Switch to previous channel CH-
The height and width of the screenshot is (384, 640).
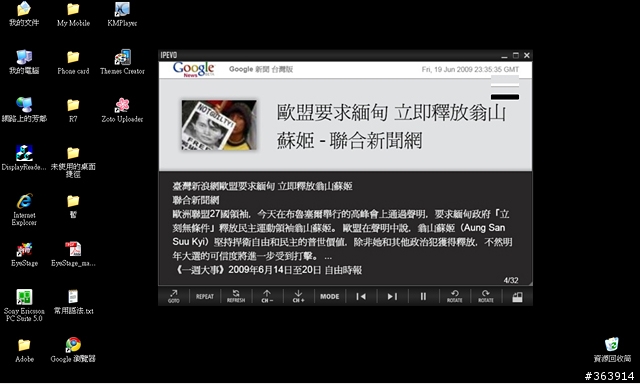(267, 296)
